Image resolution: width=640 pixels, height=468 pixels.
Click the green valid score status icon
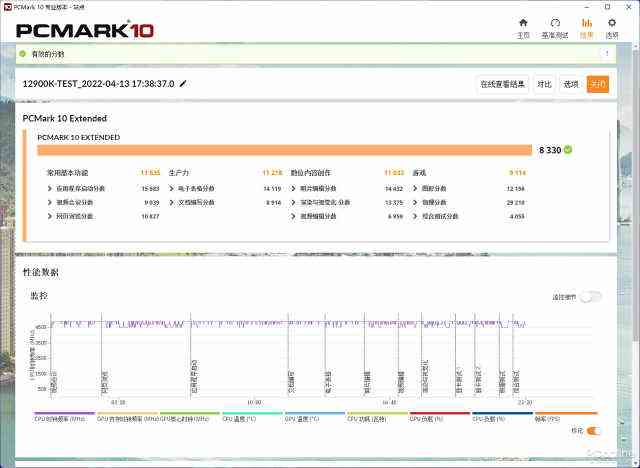pos(25,53)
